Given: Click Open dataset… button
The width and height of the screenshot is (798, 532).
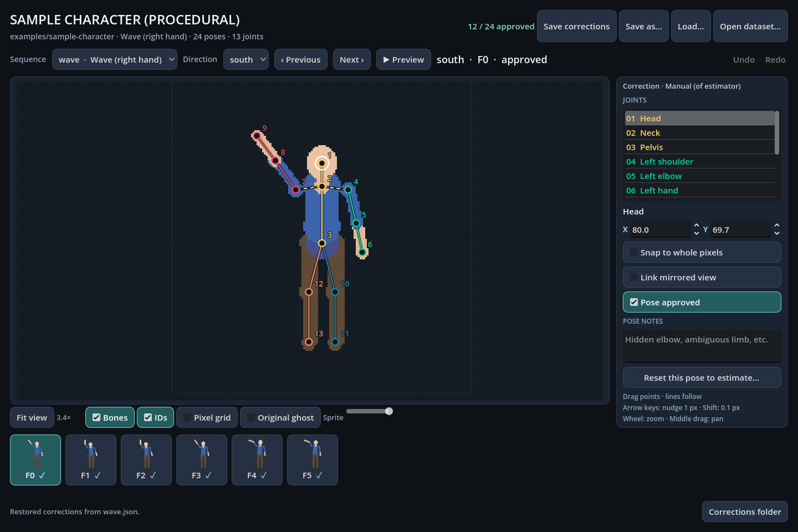Looking at the screenshot, I should (750, 26).
